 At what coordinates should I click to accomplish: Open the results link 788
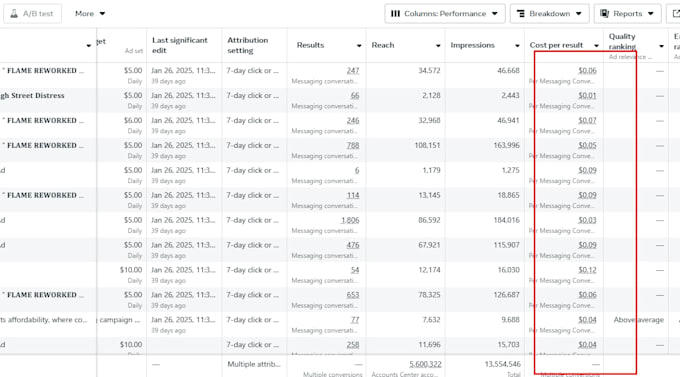pyautogui.click(x=353, y=145)
